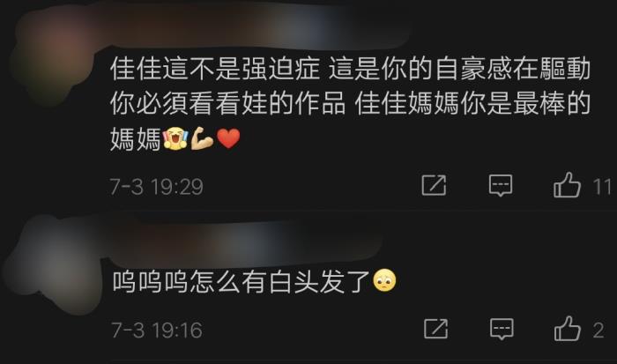
Task: Like the comment about 佳佳媽媽 with thumbs-up
Action: 567,184
